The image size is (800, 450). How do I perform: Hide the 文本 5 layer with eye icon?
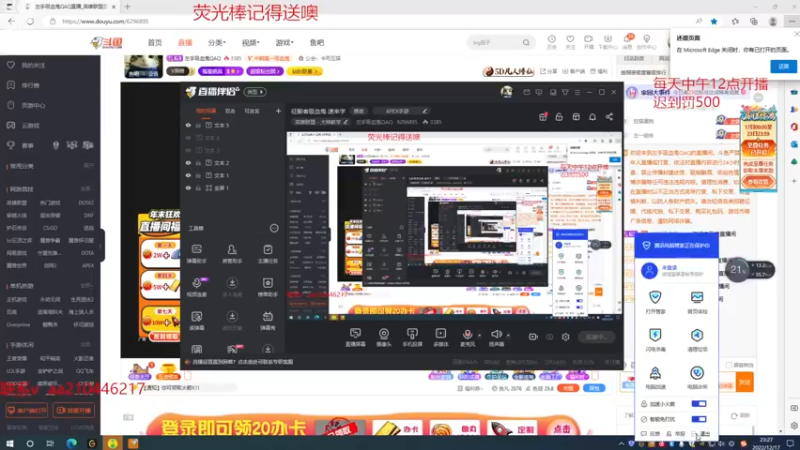click(x=188, y=125)
